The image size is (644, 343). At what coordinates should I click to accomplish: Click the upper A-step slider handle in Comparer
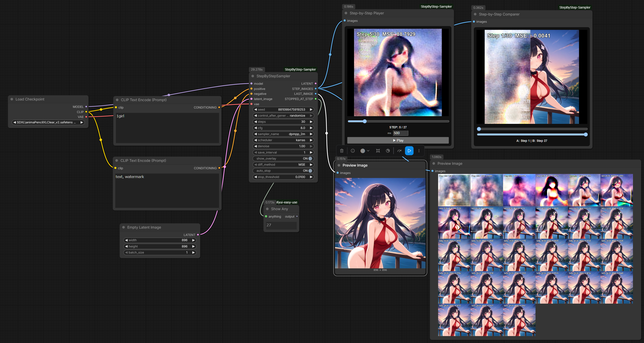coord(479,129)
